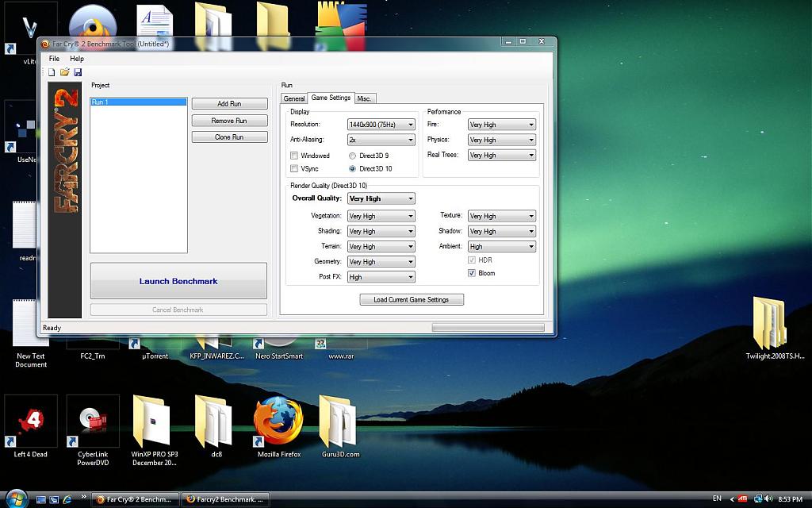Viewport: 812px width, 508px height.
Task: Click the Launch Benchmark button
Action: tap(178, 281)
